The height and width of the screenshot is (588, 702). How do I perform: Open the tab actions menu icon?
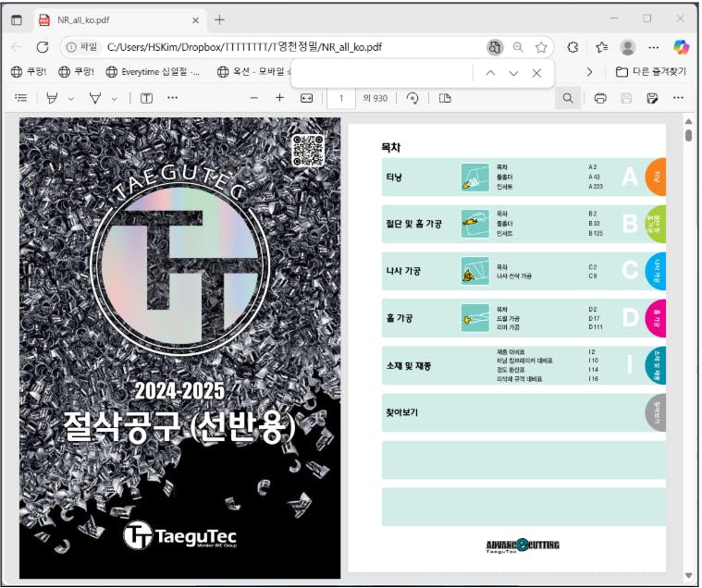[x=17, y=20]
